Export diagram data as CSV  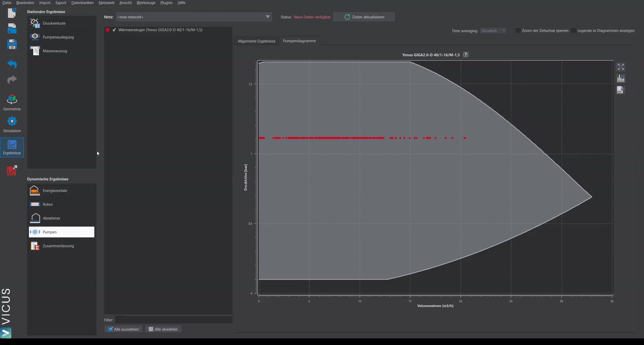pyautogui.click(x=621, y=90)
